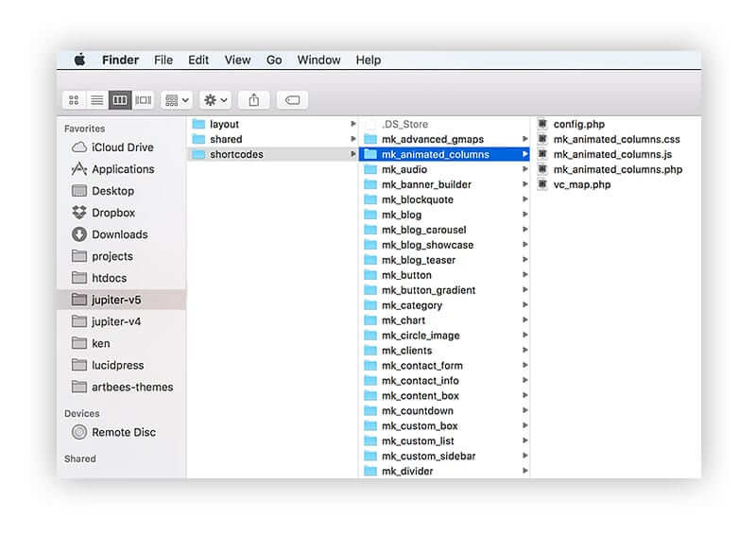This screenshot has height=535, width=756.
Task: Select projects folder in sidebar
Action: pos(122,256)
